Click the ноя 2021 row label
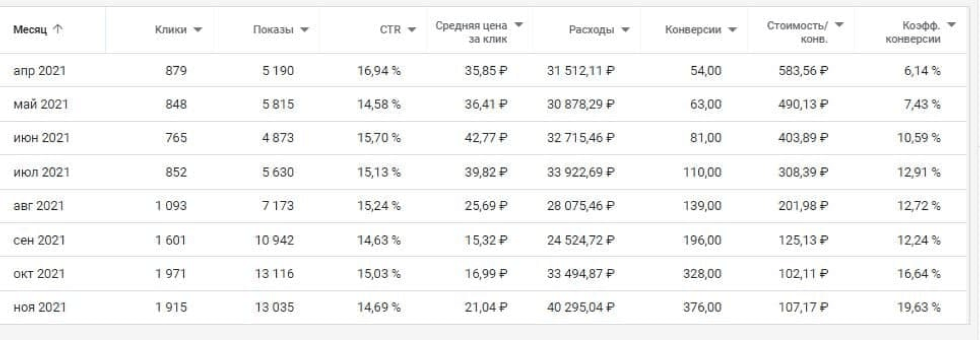The width and height of the screenshot is (980, 340). 40,307
